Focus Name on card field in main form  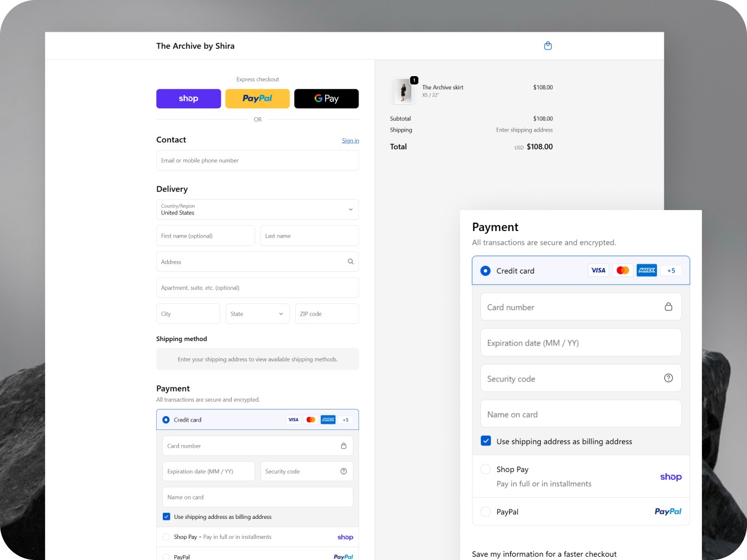click(258, 497)
